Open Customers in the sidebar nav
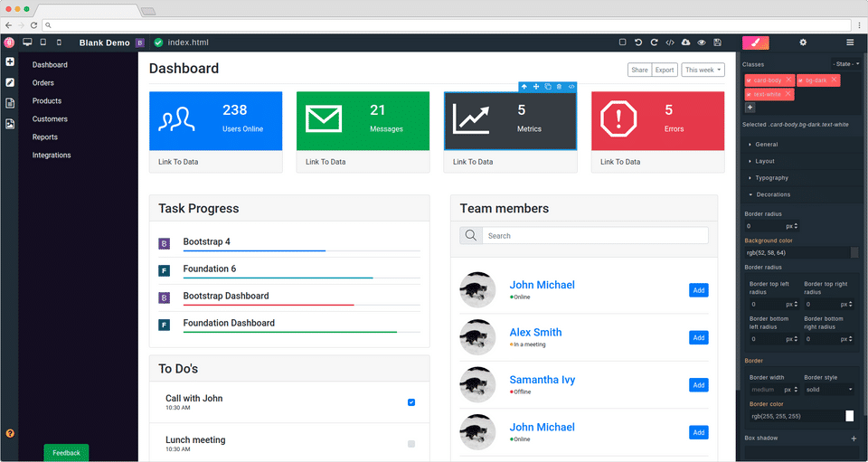The height and width of the screenshot is (462, 868). (x=50, y=119)
